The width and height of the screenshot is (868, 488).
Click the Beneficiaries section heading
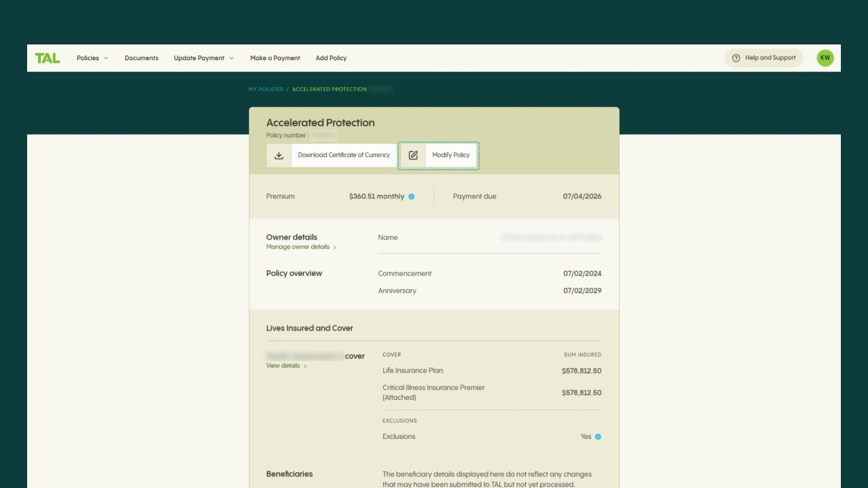click(x=289, y=474)
